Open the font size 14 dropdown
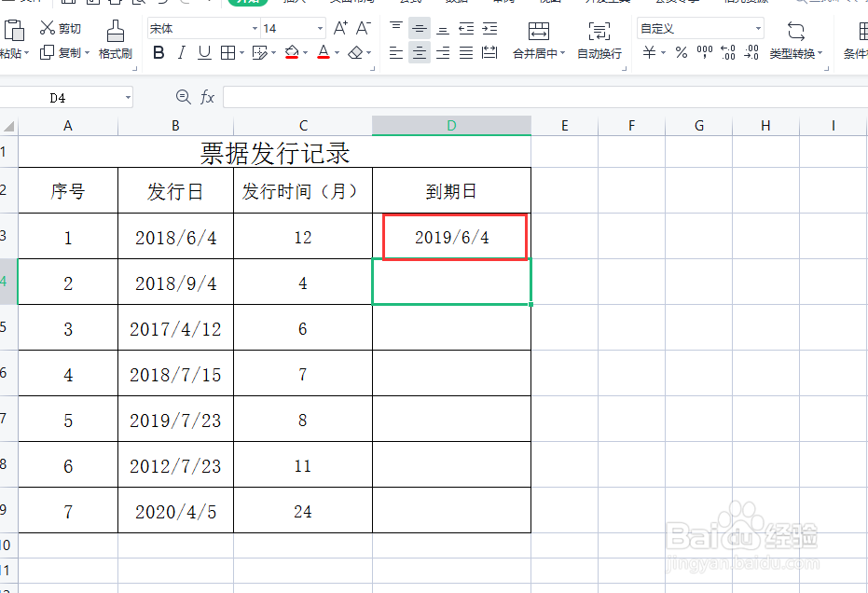 point(320,28)
